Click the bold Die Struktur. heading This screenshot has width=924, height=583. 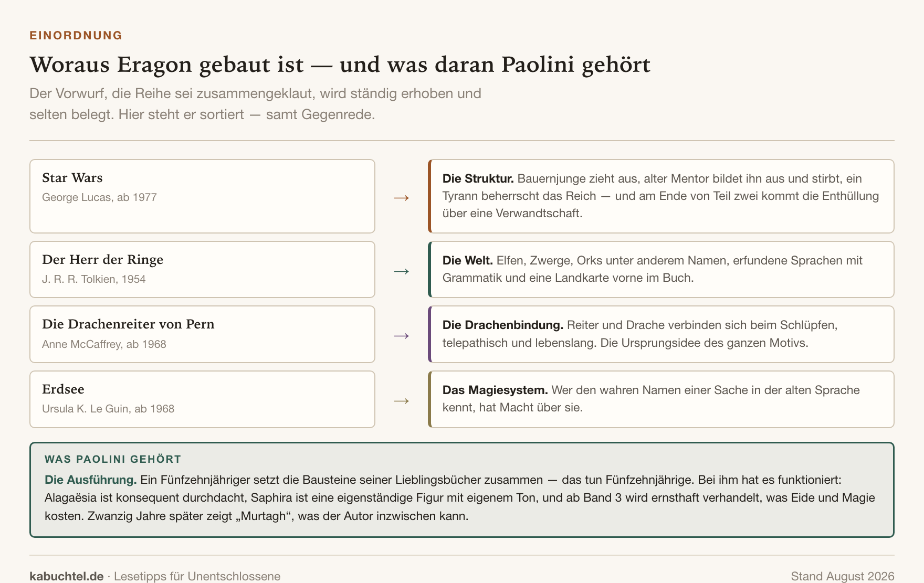tap(478, 178)
